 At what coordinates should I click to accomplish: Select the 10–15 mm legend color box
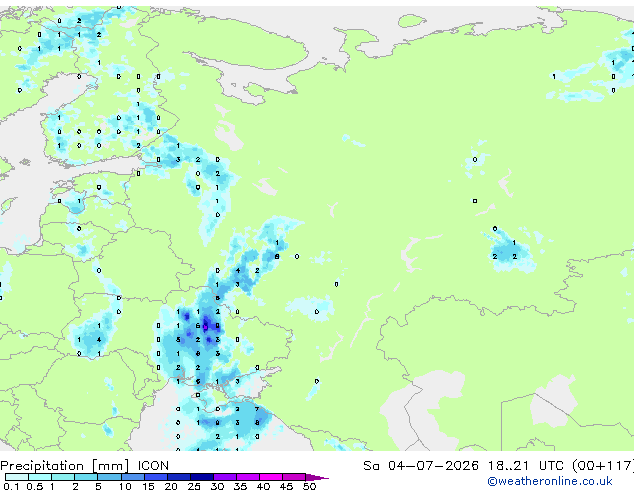click(x=132, y=477)
